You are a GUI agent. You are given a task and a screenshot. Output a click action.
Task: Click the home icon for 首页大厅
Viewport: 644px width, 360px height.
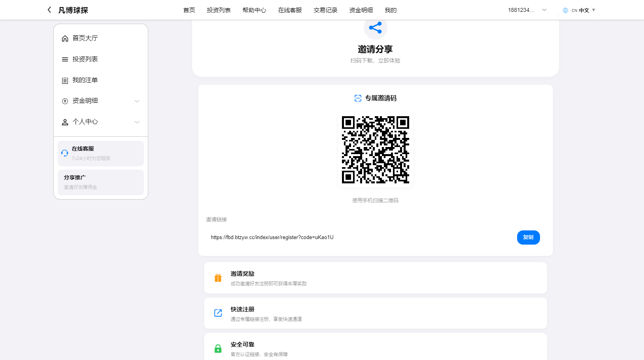click(x=65, y=38)
